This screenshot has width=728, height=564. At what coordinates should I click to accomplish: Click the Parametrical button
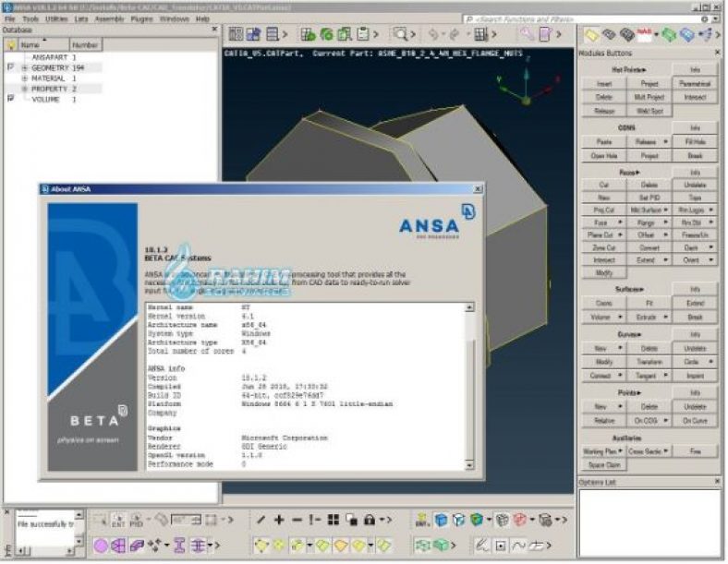695,83
